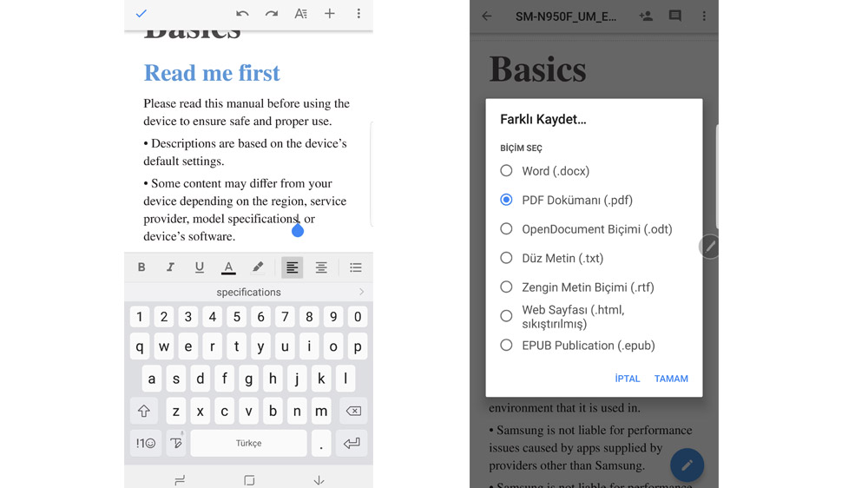Cancel the dialog with İPTAL
The width and height of the screenshot is (868, 488).
tap(628, 379)
